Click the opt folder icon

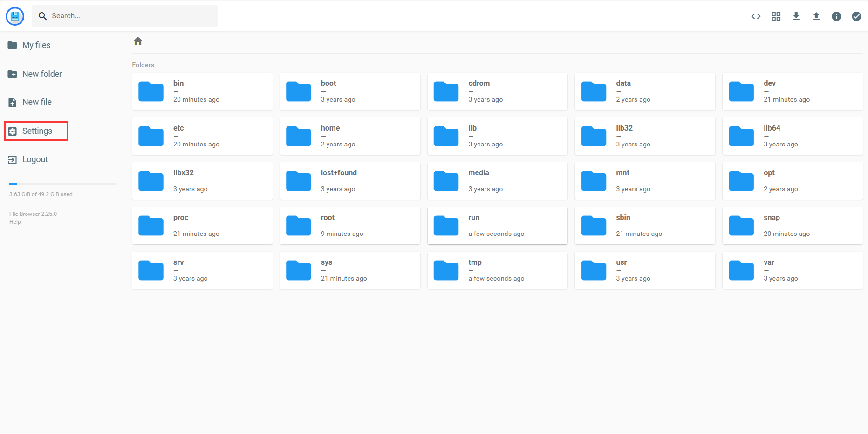[x=741, y=181]
